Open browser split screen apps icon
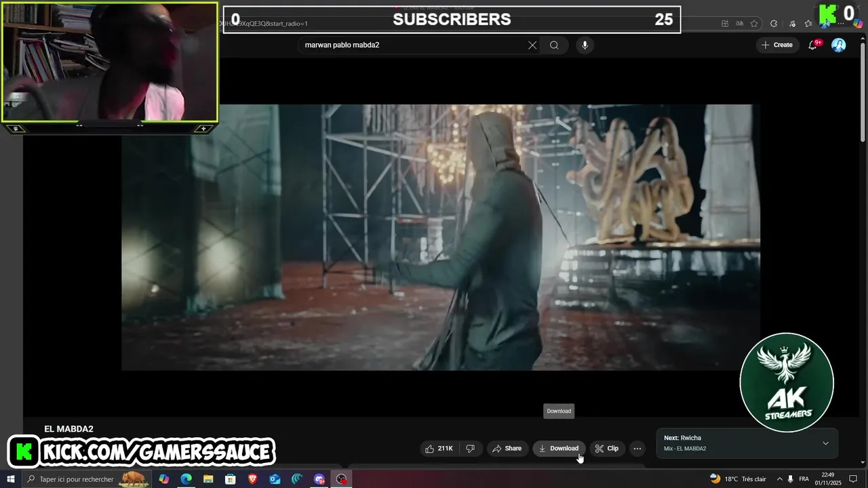This screenshot has width=868, height=488. (725, 24)
